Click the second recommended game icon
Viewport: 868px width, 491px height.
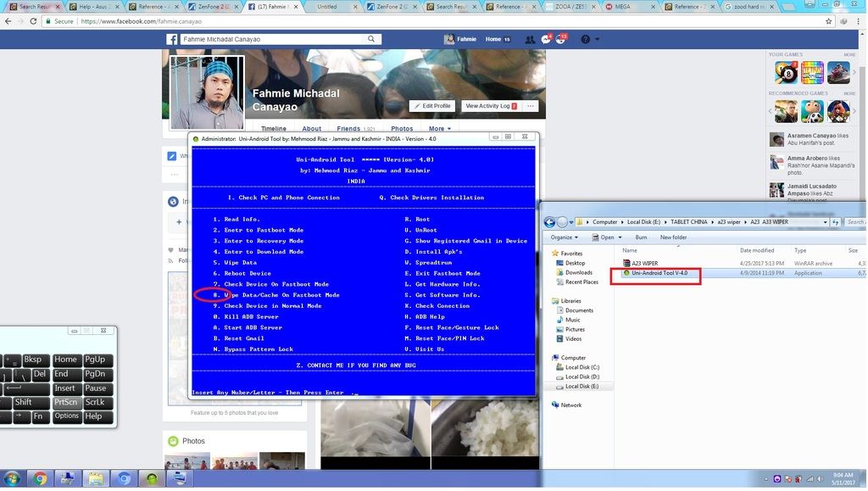point(812,111)
